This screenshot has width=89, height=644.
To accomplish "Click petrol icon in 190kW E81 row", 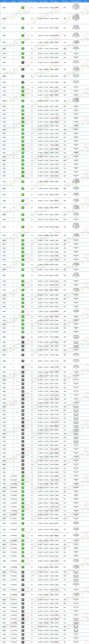I will click(23, 28).
